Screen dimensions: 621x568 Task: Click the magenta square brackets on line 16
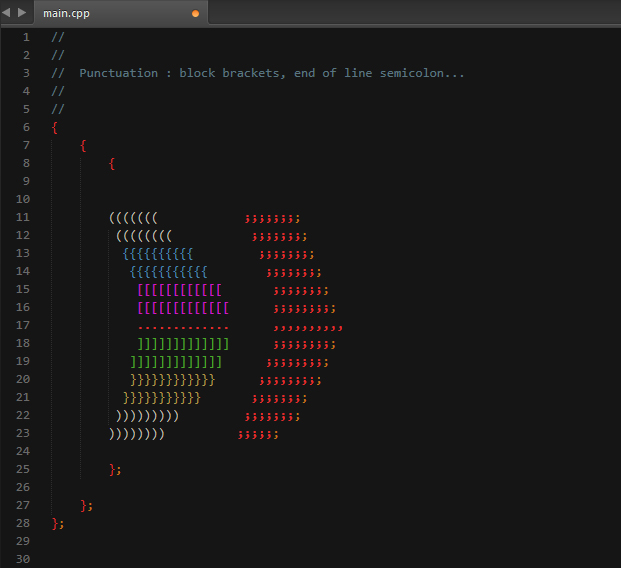coord(183,308)
